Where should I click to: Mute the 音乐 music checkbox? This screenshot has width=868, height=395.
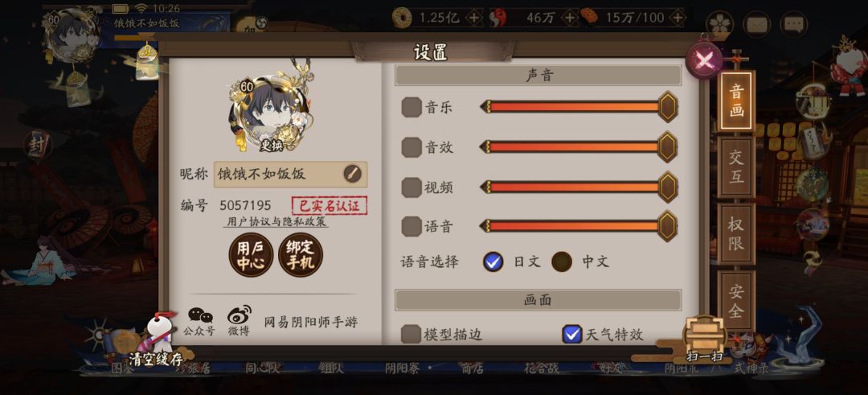[x=411, y=107]
